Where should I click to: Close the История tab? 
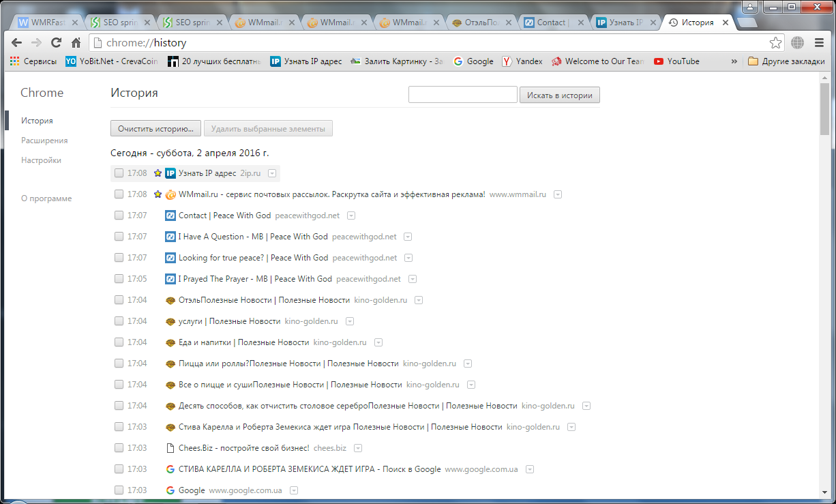pyautogui.click(x=726, y=23)
